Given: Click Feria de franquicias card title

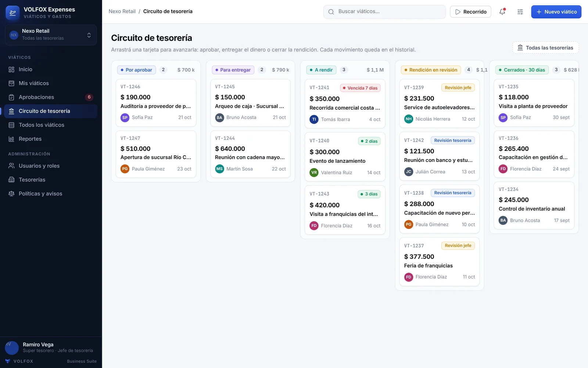Looking at the screenshot, I should (429, 266).
